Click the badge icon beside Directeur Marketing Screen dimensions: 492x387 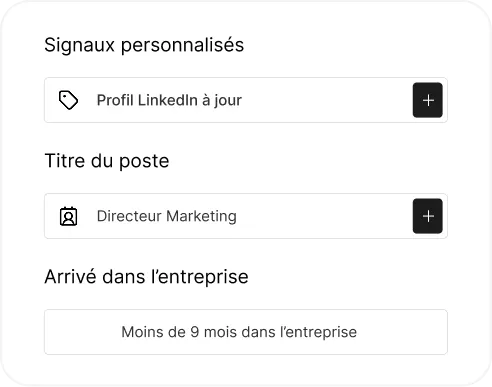[x=69, y=216]
